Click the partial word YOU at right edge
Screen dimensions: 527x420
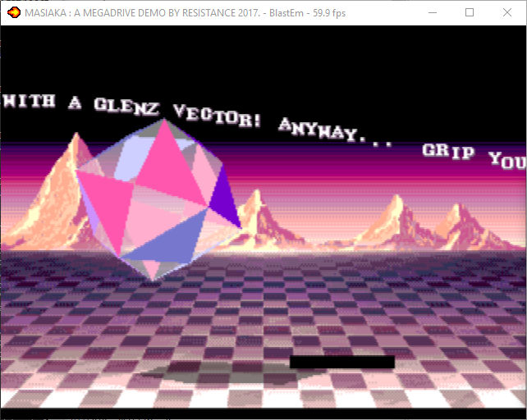coord(507,160)
